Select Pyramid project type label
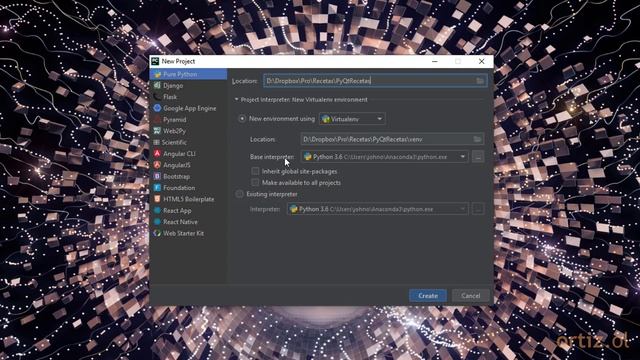640x360 pixels. [x=175, y=120]
